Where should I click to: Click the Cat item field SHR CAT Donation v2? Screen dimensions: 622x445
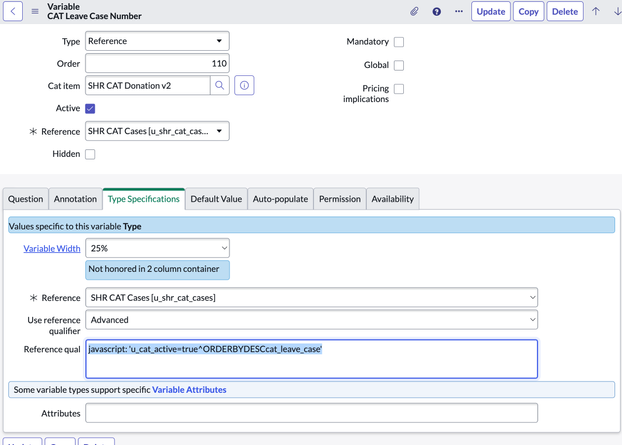pos(148,85)
